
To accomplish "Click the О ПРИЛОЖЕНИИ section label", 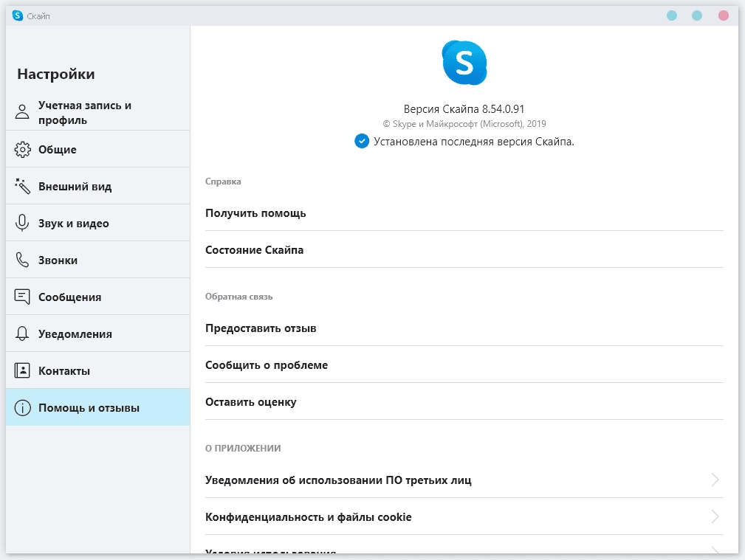I will tap(243, 448).
